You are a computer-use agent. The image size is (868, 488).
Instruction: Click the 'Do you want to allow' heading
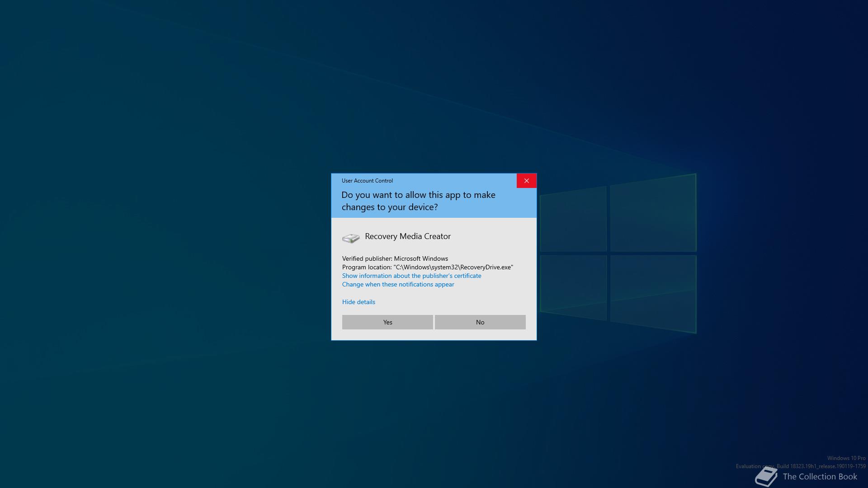418,201
